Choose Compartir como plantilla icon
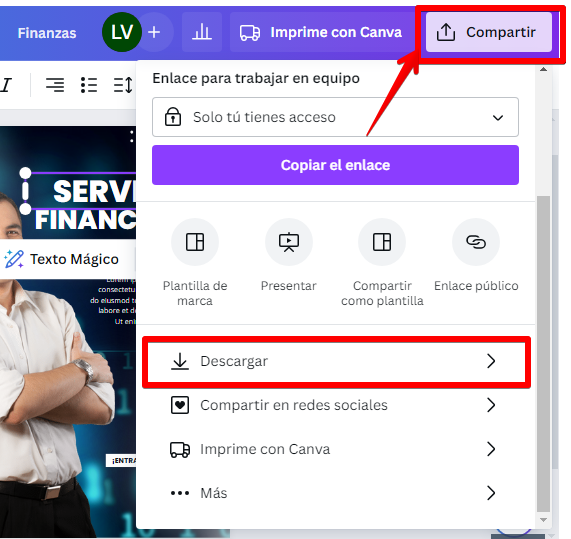The height and width of the screenshot is (539, 571). [382, 242]
